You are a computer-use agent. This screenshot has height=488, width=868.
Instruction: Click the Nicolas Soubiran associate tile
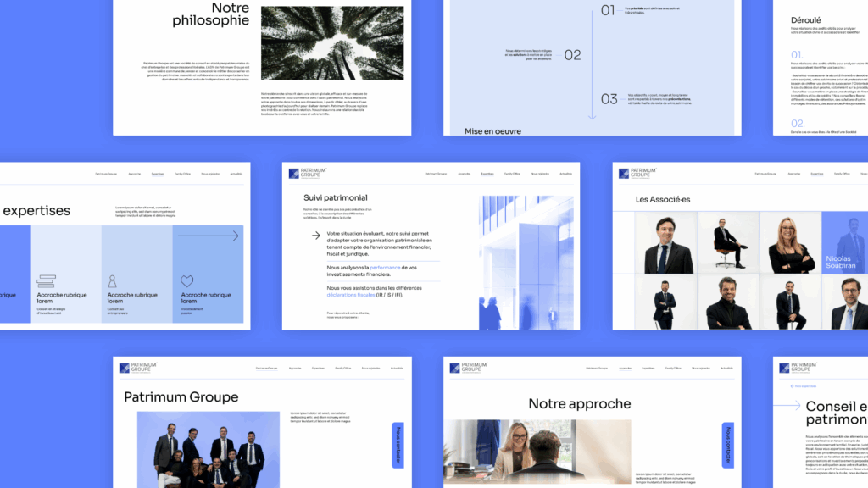tap(845, 242)
